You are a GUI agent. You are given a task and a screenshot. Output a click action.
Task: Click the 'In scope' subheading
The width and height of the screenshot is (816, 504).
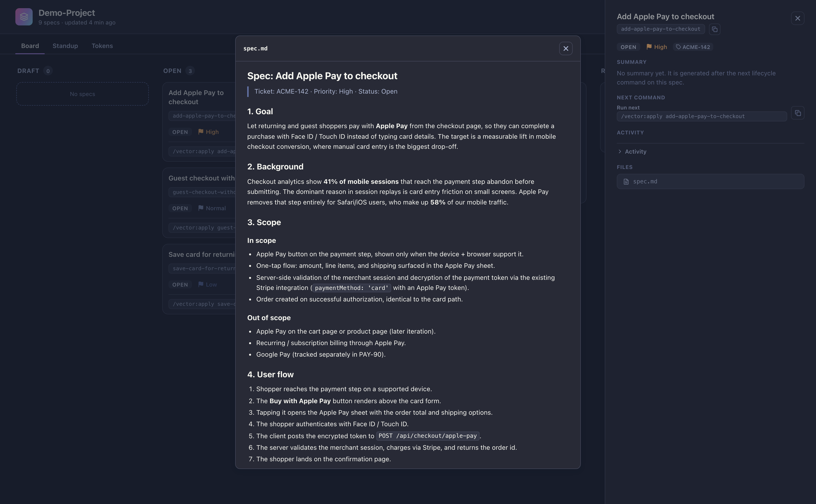point(262,241)
